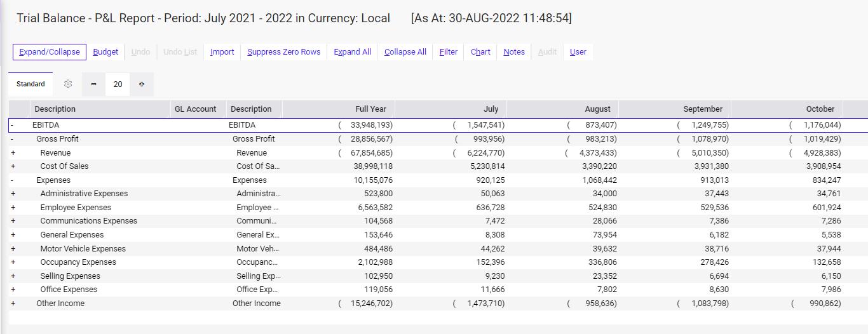Open the Budget menu item
This screenshot has width=868, height=334.
[105, 52]
